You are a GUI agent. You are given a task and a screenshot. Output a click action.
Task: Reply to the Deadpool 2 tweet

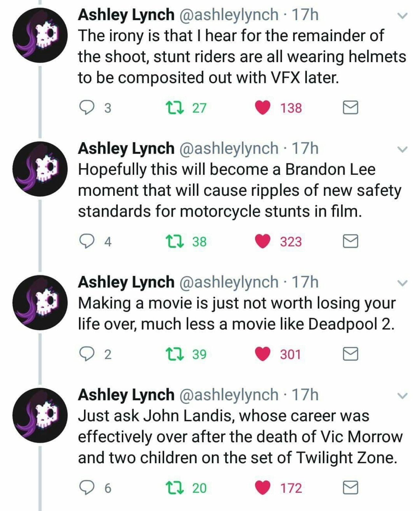tap(86, 354)
